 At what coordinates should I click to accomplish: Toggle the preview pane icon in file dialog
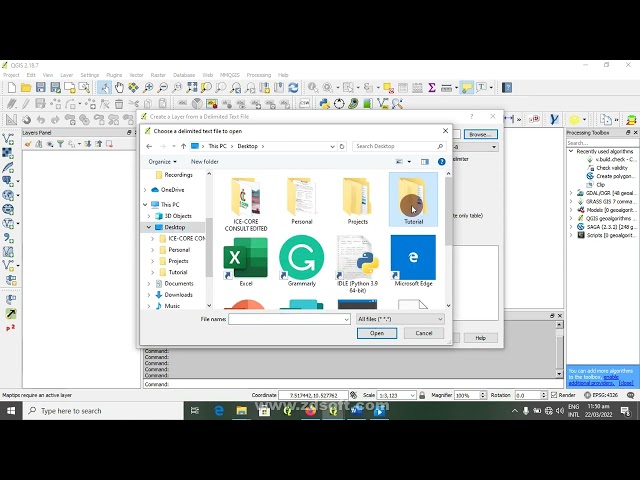(425, 162)
